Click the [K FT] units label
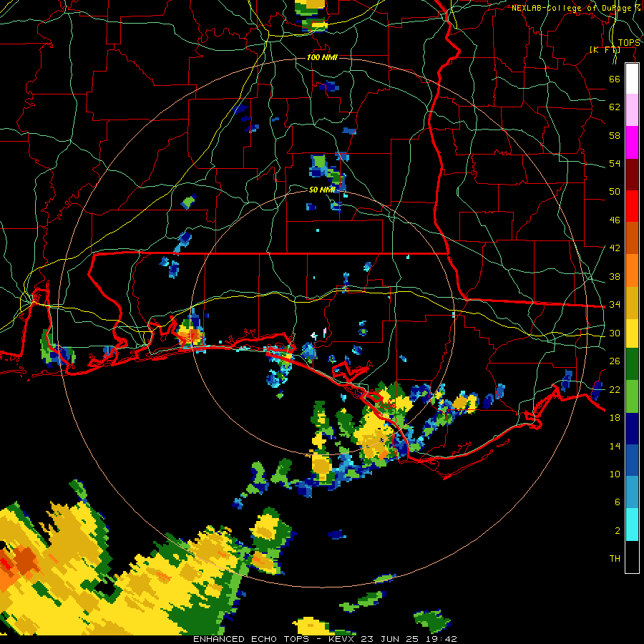 point(605,49)
